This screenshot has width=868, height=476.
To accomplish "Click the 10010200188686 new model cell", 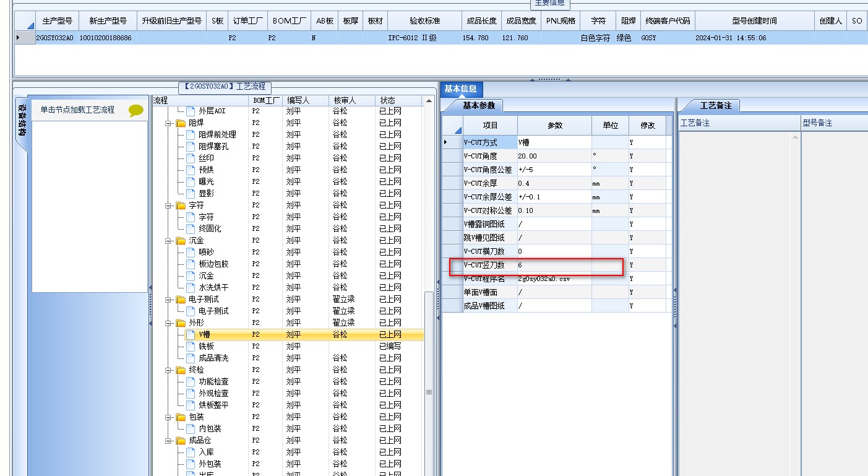I will coord(108,38).
